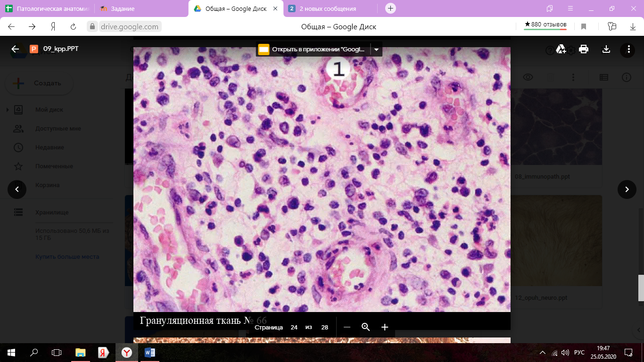The image size is (644, 362).
Task: Open the browser collections bookmarks icon
Action: [x=550, y=8]
